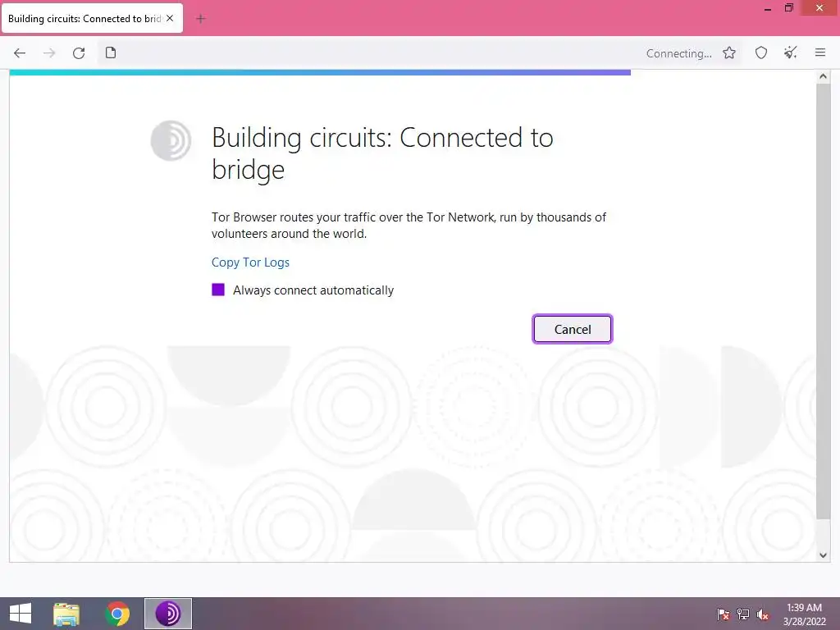Restore down the Tor Browser window
Image resolution: width=840 pixels, height=630 pixels.
788,8
